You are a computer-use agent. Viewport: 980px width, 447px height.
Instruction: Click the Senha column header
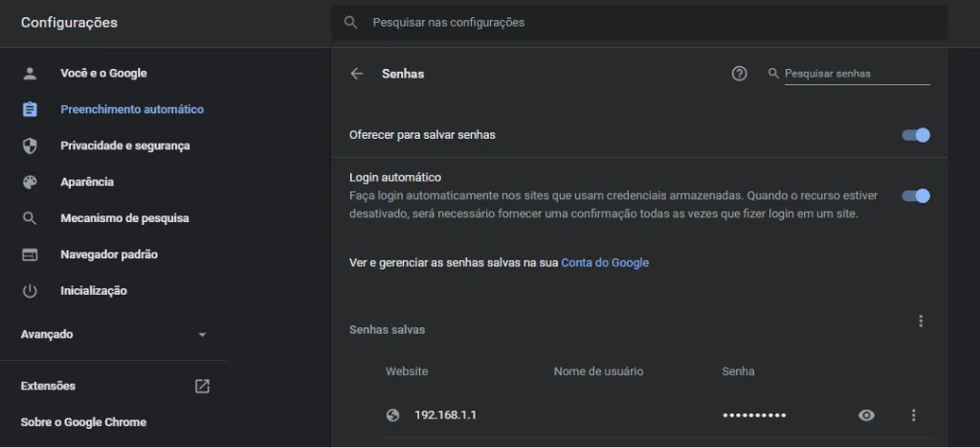[738, 371]
